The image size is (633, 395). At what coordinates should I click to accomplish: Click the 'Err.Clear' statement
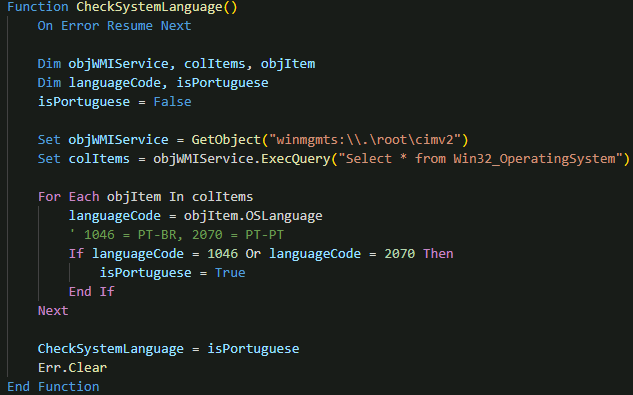[72, 368]
